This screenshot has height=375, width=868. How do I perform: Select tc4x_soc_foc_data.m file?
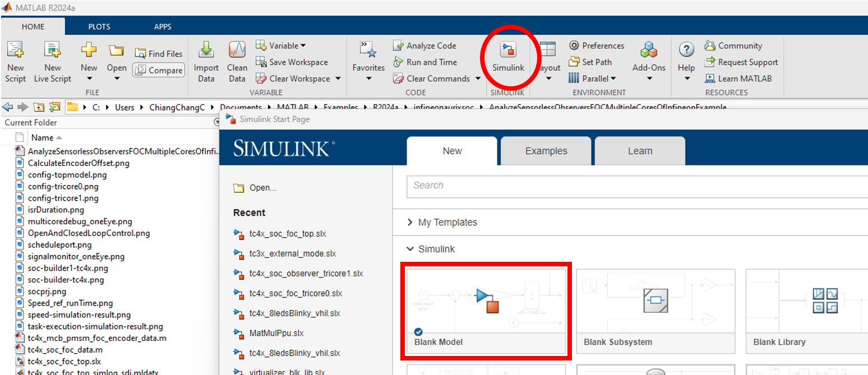[65, 350]
